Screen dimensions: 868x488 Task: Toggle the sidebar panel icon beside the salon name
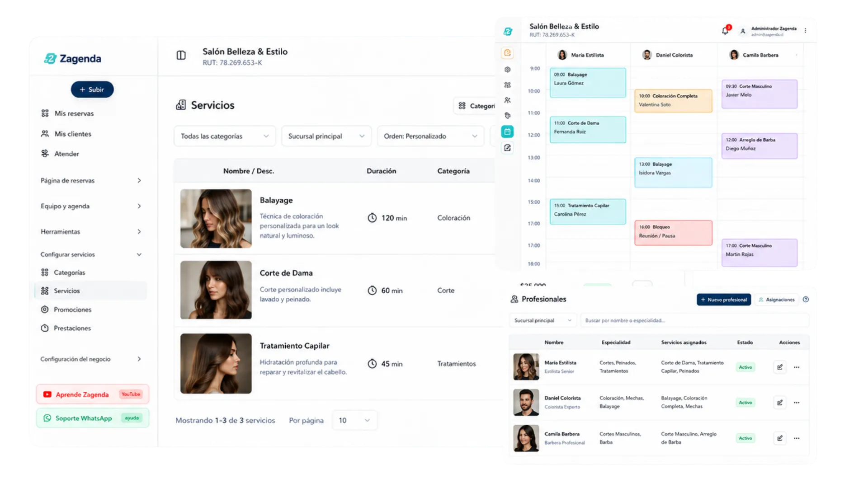(181, 56)
